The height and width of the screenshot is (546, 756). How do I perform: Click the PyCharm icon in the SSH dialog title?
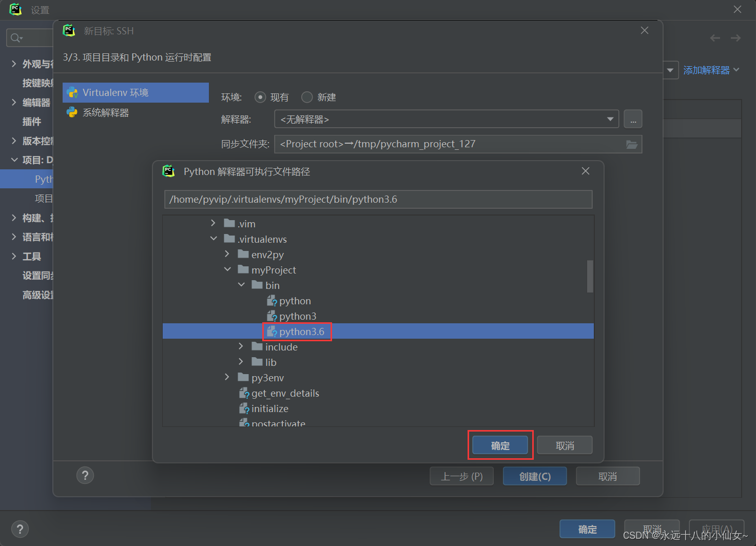click(x=69, y=31)
